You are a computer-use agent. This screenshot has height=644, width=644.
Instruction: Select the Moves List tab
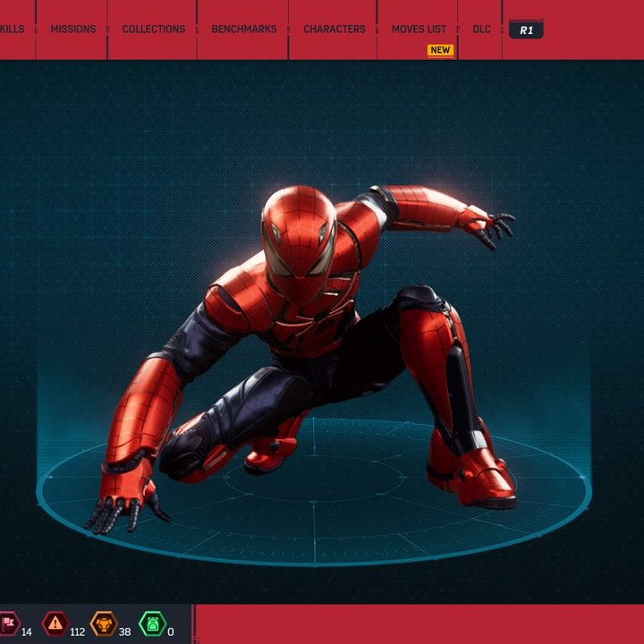point(419,30)
